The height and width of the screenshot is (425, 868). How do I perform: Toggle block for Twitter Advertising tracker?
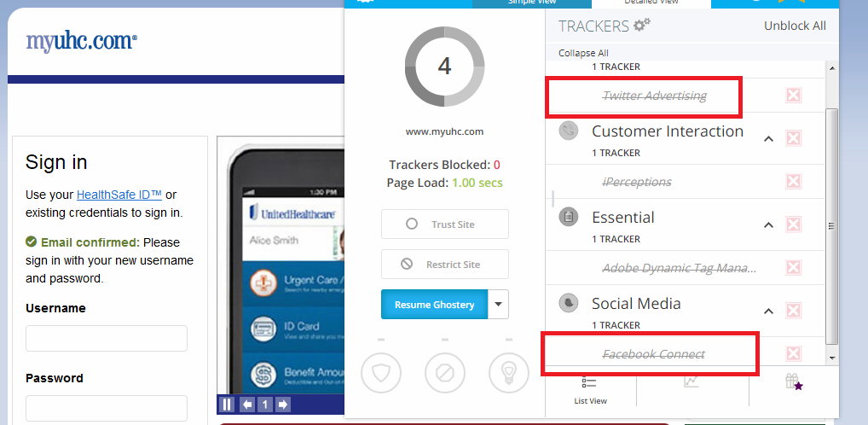[793, 96]
